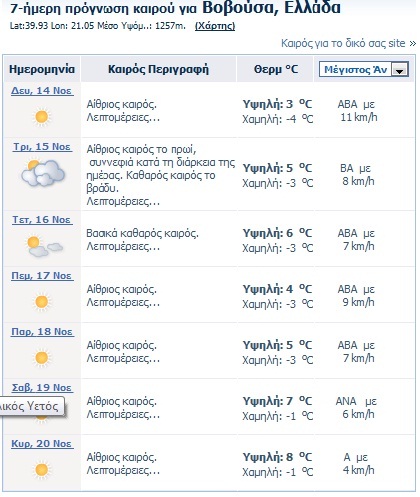Click Λεπτομέρειες under Tuesday's cloudy forecast
This screenshot has height=497, width=420.
click(x=123, y=201)
